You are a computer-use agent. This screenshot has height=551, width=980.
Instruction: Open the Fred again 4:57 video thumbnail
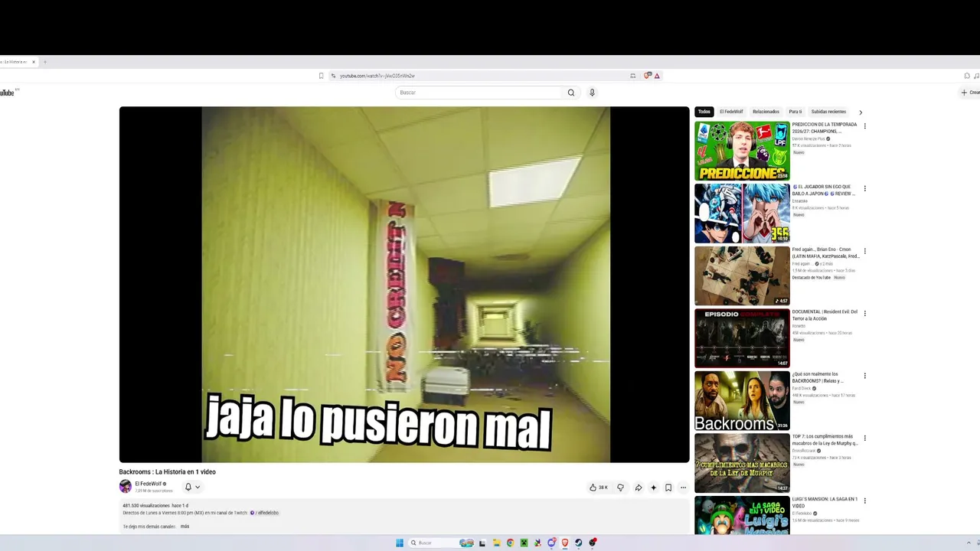pyautogui.click(x=742, y=275)
